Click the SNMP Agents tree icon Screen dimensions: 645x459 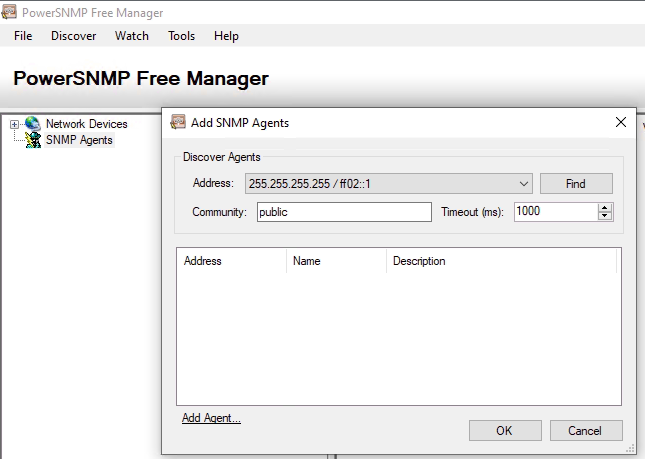(x=33, y=140)
